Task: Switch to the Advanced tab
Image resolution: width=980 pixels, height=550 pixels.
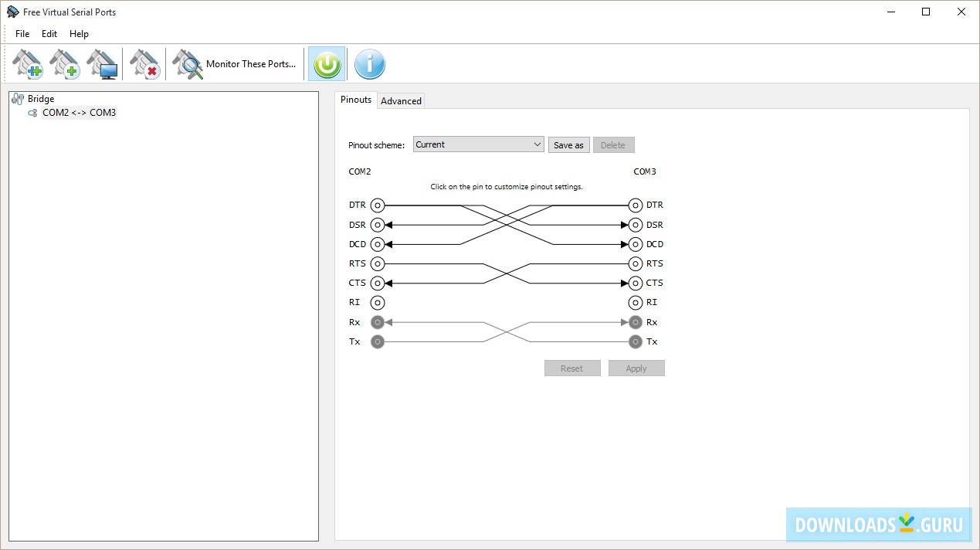Action: tap(401, 101)
